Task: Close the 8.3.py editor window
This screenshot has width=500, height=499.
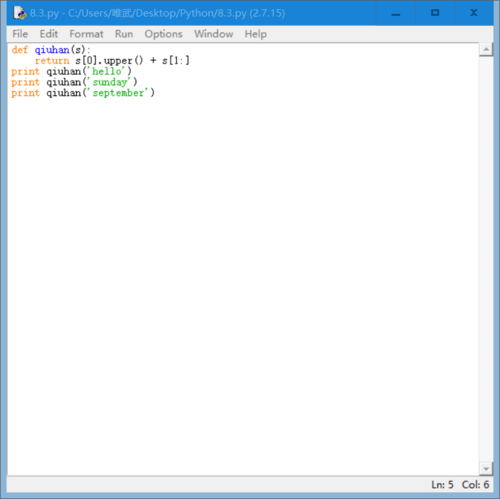Action: [x=474, y=13]
